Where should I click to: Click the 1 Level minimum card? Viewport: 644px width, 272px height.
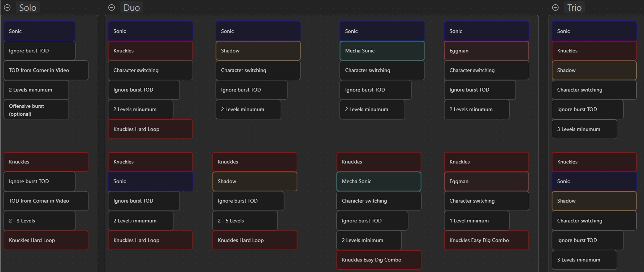[477, 221]
